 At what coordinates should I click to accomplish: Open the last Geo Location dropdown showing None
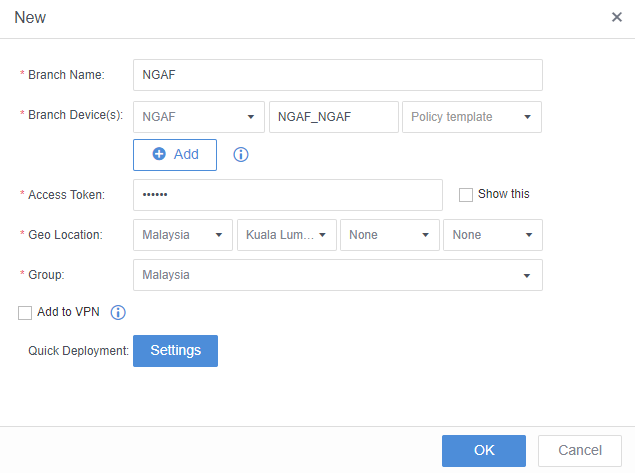(492, 235)
